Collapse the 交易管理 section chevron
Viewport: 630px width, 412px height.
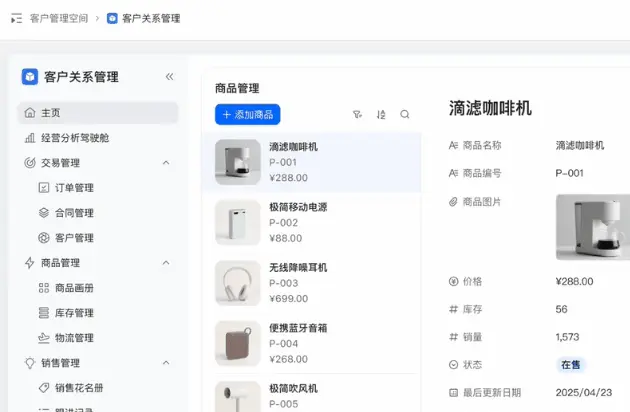(166, 163)
